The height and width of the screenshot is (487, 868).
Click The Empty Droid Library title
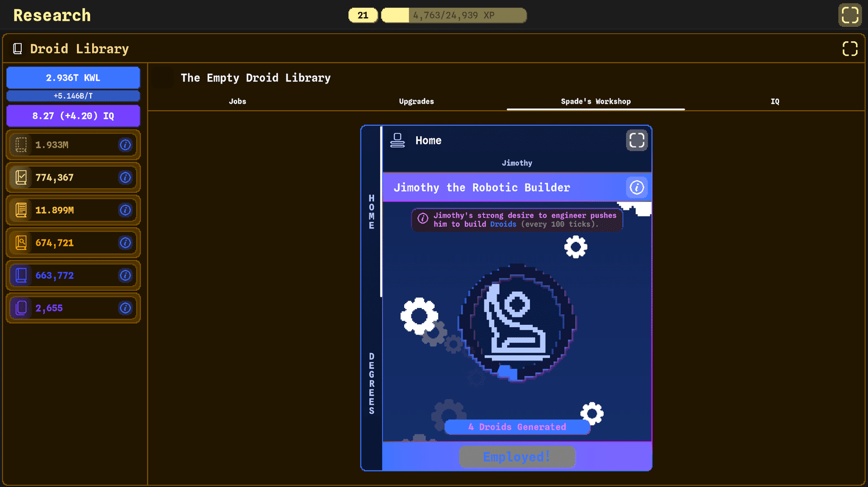[x=256, y=78]
